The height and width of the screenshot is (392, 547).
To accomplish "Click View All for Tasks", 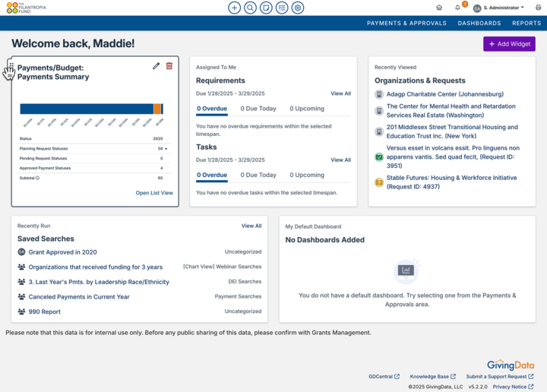I will 341,160.
